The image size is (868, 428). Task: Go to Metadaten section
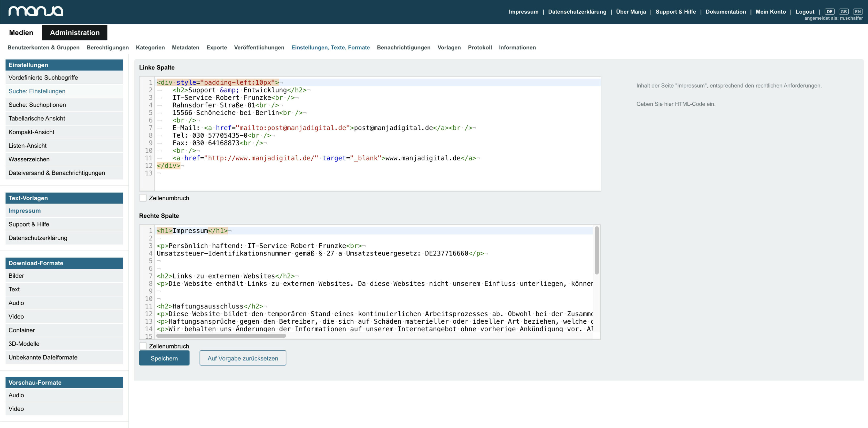[x=186, y=48]
